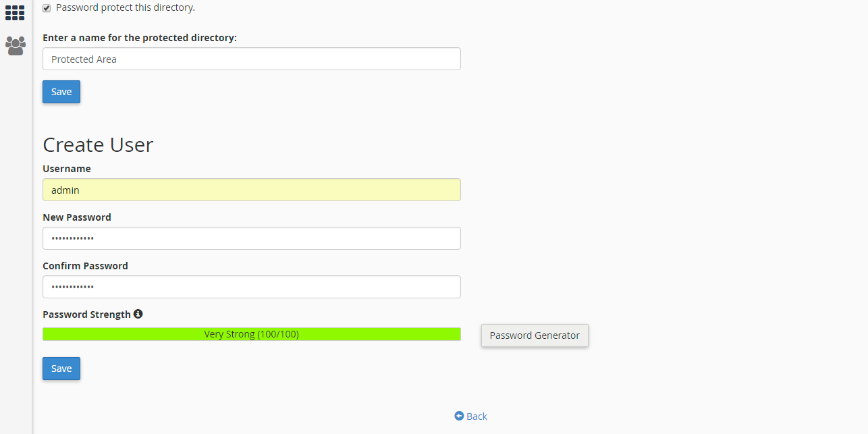
Task: Click the "Enter a name for the protected directory" label
Action: coord(140,38)
